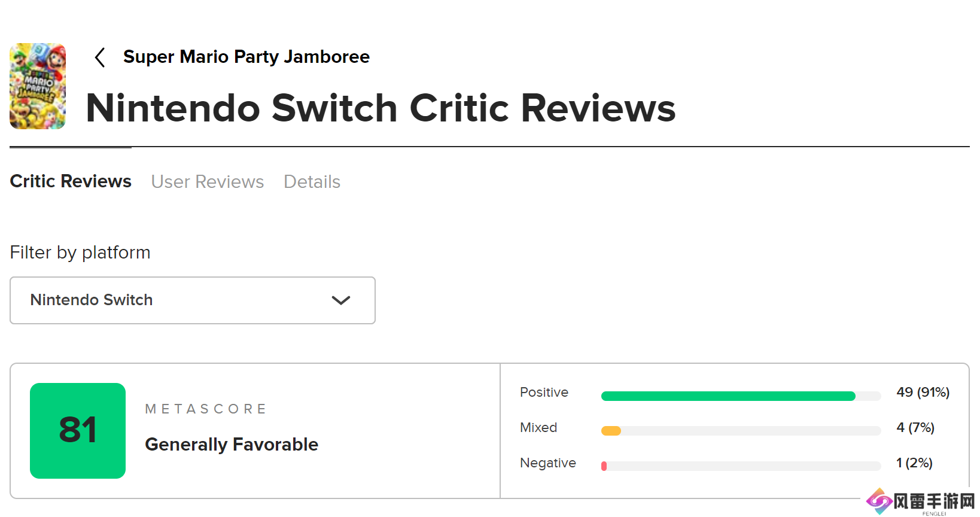The width and height of the screenshot is (980, 517).
Task: Click the yellow Mixed reviews bar
Action: click(x=611, y=431)
